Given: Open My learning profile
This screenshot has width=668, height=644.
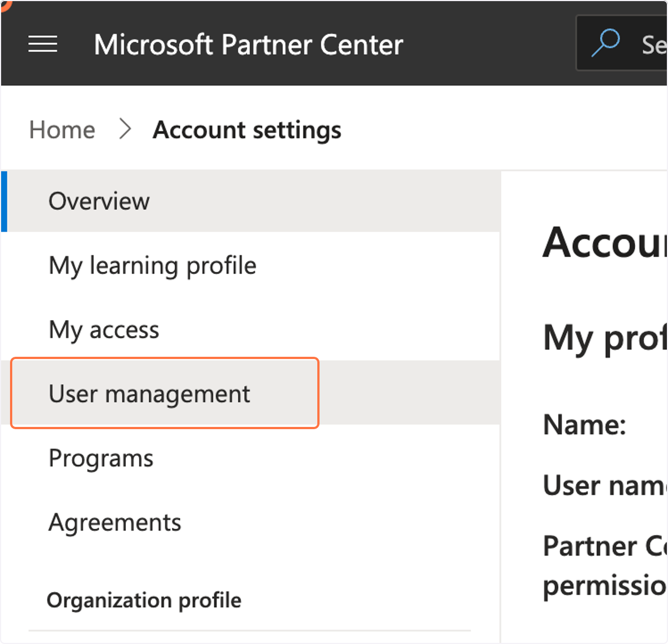Looking at the screenshot, I should (x=250, y=266).
